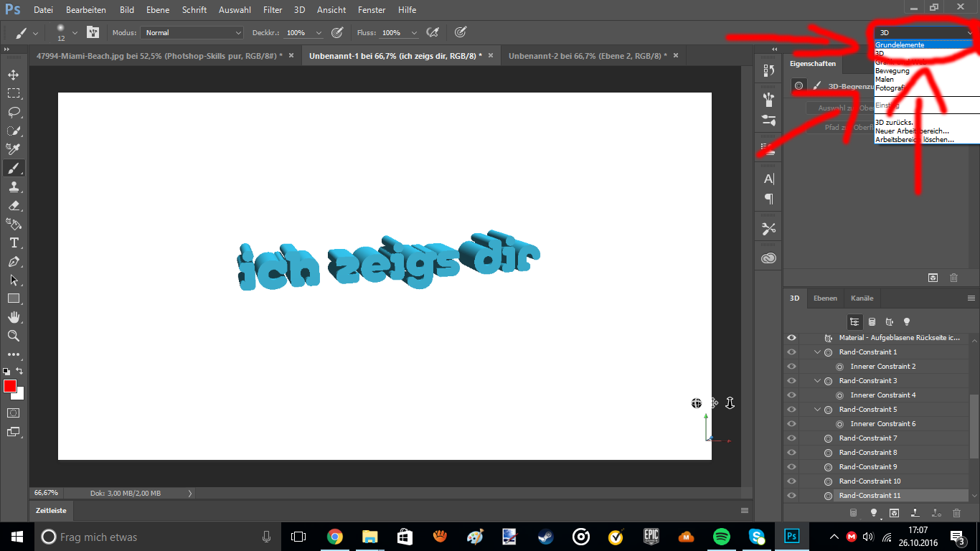The height and width of the screenshot is (551, 980).
Task: Switch to the Ebenen panel tab
Action: coord(825,298)
